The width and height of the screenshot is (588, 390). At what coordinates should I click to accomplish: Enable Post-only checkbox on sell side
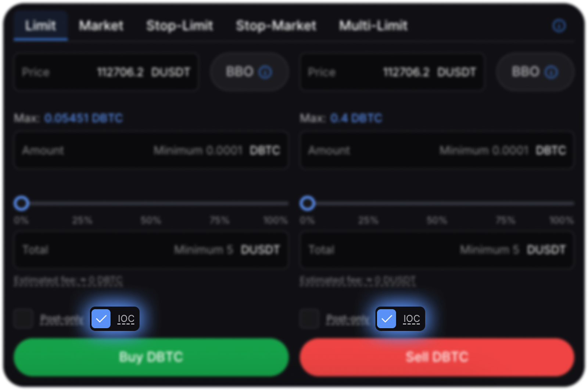309,318
